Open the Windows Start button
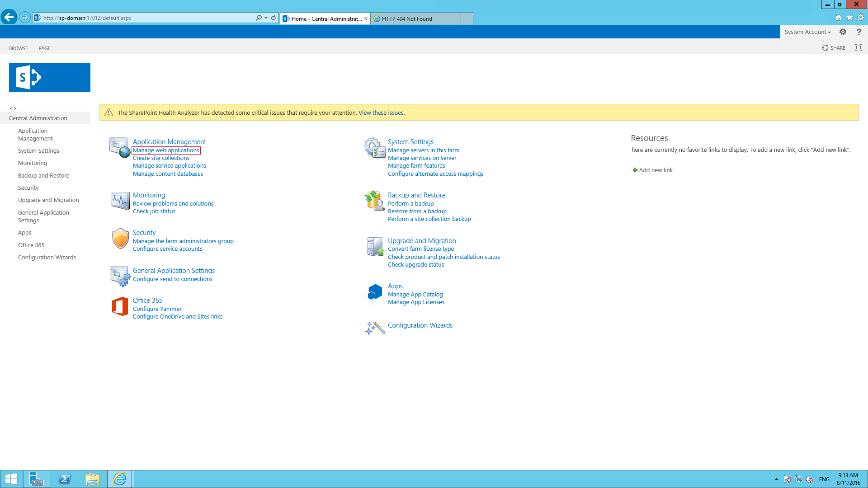868x488 pixels. point(11,479)
